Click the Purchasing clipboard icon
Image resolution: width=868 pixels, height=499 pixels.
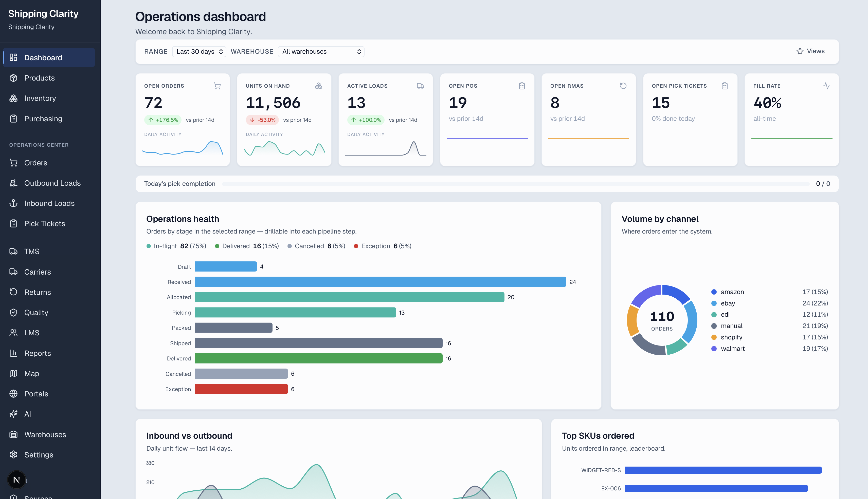(13, 119)
